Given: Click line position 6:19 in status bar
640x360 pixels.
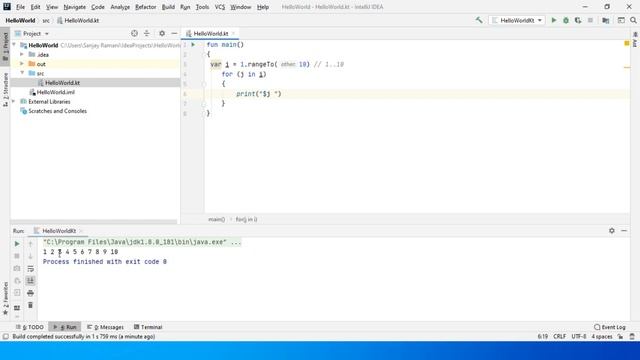Looking at the screenshot, I should click(x=542, y=337).
